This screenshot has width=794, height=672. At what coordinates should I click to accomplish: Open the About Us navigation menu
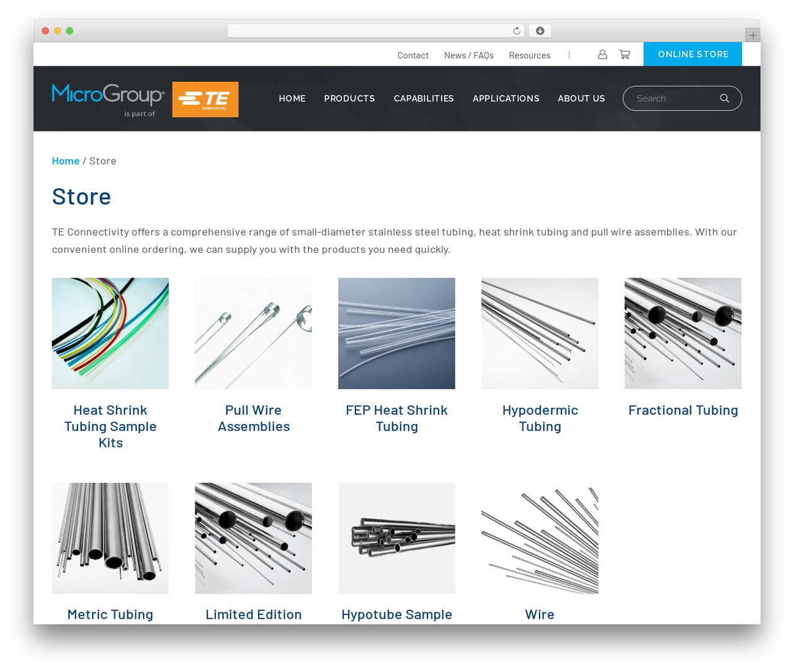(x=581, y=99)
